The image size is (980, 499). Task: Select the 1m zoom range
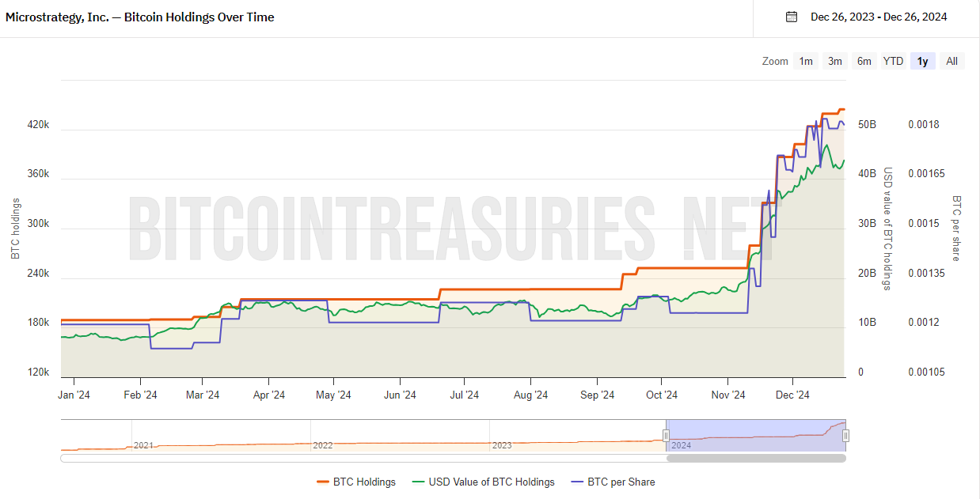tap(806, 61)
